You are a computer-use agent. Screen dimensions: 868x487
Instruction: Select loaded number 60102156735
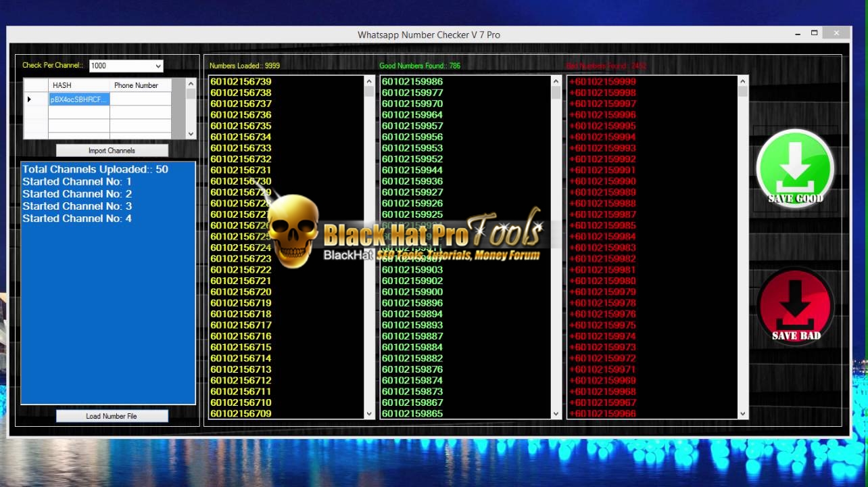point(241,126)
